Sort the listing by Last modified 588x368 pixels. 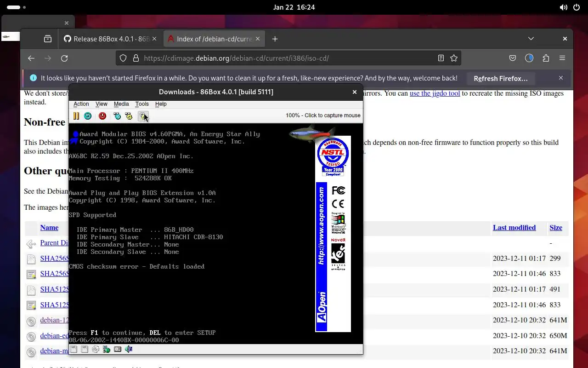[514, 228]
